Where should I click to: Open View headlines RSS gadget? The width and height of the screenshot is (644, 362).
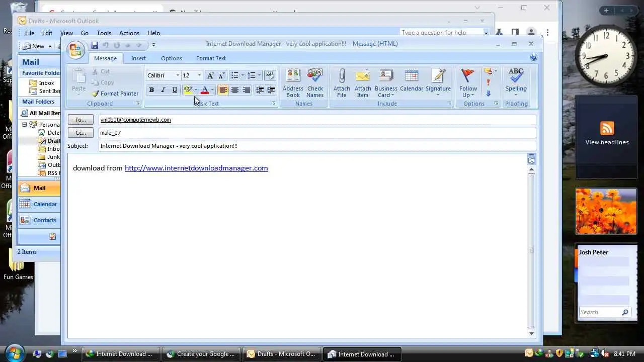click(607, 136)
